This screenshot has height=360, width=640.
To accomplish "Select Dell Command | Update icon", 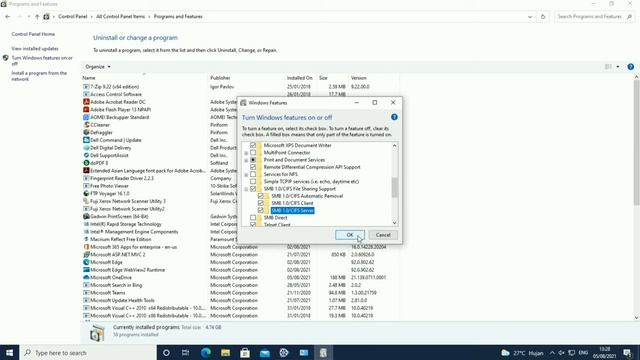I will tap(86, 140).
